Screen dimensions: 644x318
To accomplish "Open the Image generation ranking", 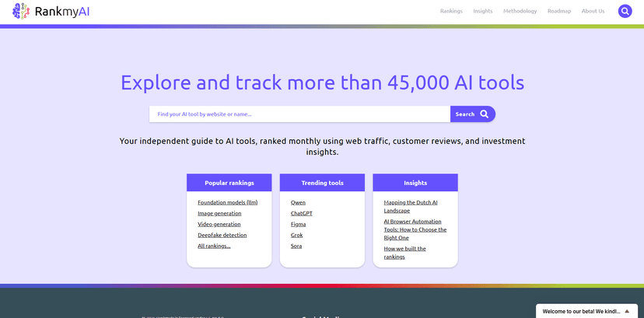I will coord(219,213).
